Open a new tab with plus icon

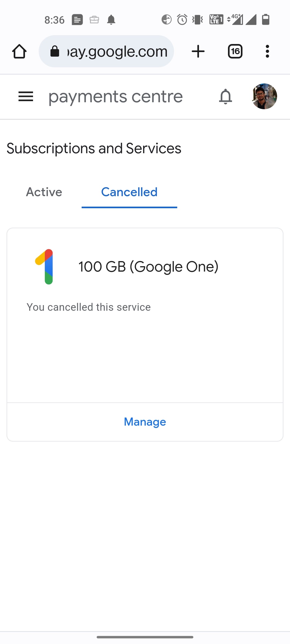(x=198, y=51)
